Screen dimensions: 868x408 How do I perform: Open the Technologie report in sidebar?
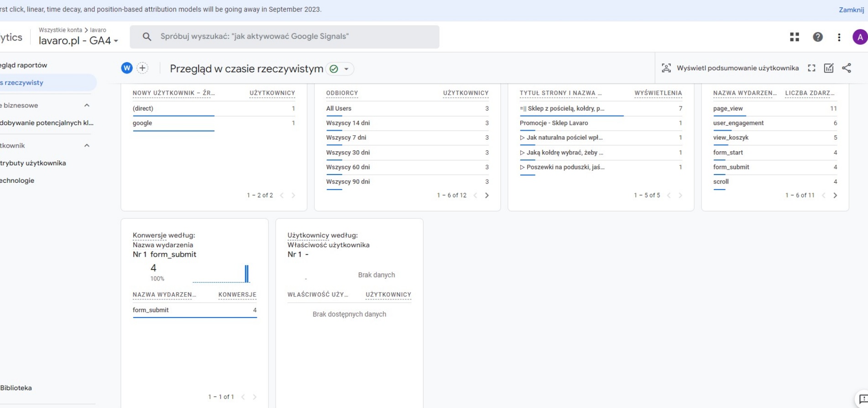[17, 180]
